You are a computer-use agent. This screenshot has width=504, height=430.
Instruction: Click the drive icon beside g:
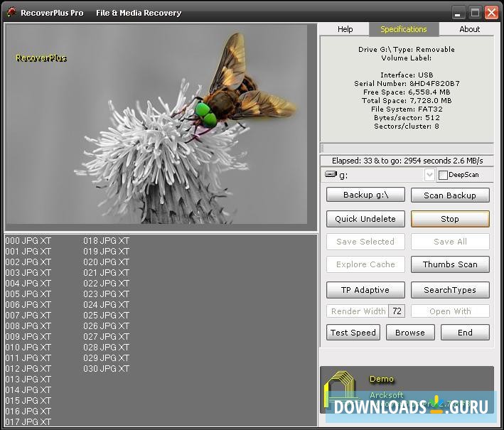click(x=331, y=174)
